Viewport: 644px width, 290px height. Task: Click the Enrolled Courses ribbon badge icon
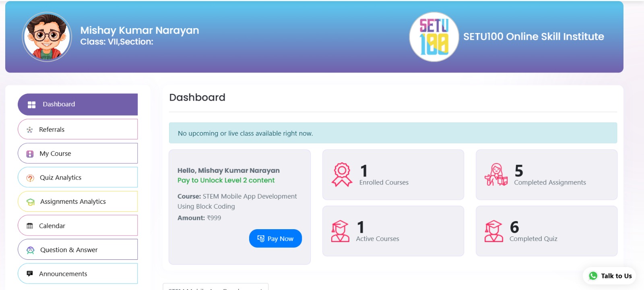(x=342, y=175)
